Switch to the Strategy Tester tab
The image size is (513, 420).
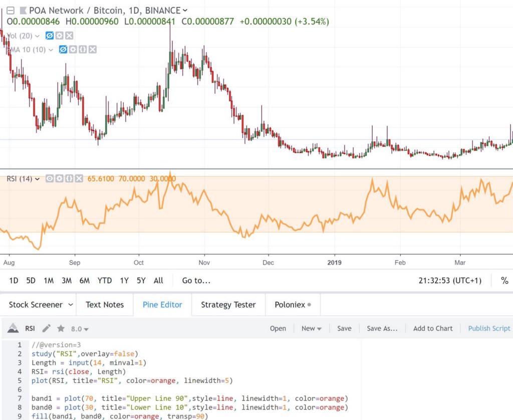pos(228,305)
